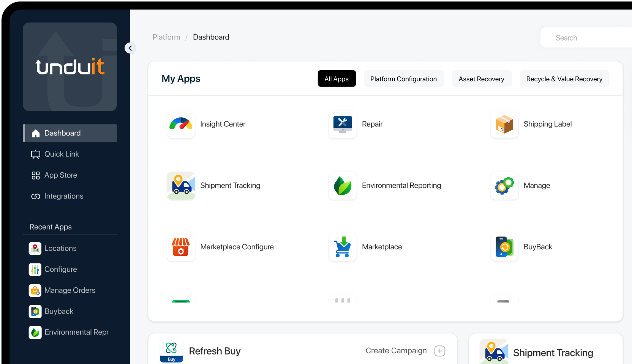Screen dimensions: 632x364
Task: Open the Environmental Reporting leaf icon
Action: (343, 186)
